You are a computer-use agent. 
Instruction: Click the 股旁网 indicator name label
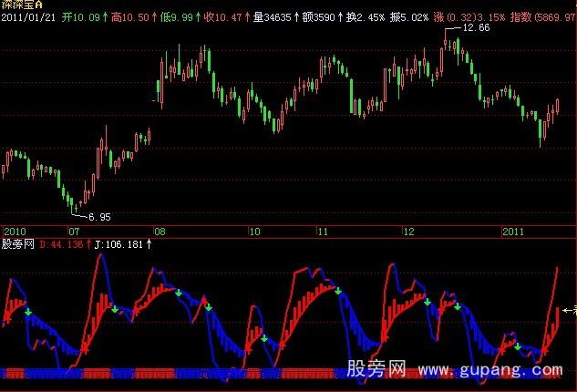[17, 244]
